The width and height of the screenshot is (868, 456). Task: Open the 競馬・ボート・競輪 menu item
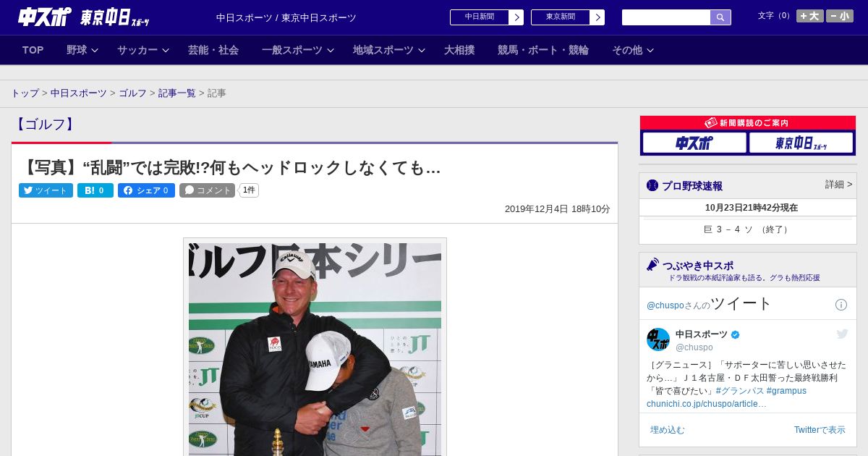click(x=543, y=50)
